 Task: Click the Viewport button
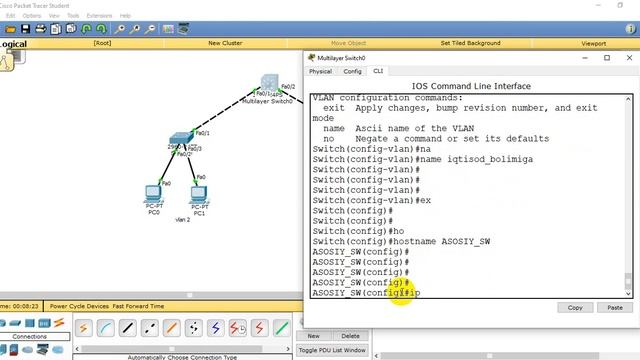coord(593,43)
